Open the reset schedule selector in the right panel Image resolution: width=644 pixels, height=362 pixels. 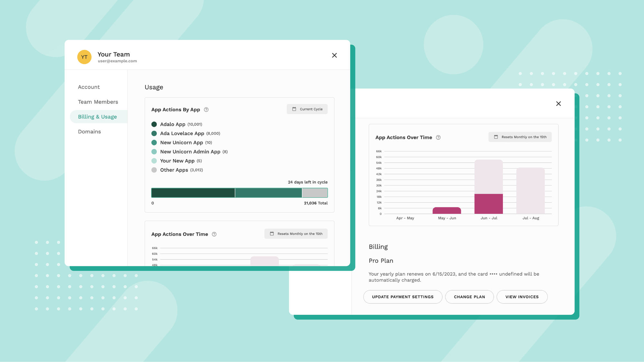[x=520, y=137]
